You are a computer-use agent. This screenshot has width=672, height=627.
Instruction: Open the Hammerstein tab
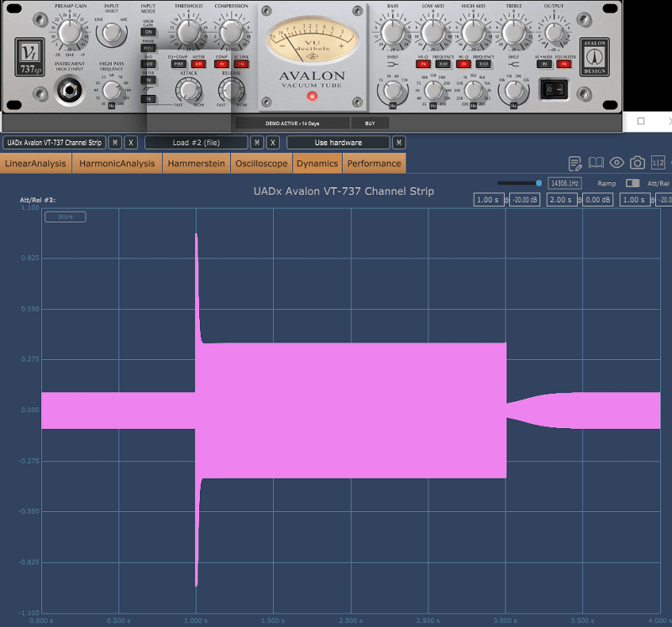tap(197, 164)
